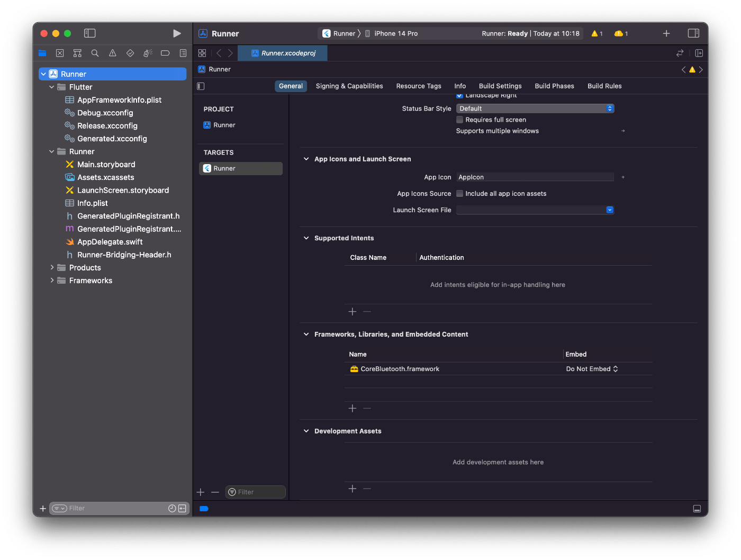Add new file with navigator plus

(x=43, y=509)
